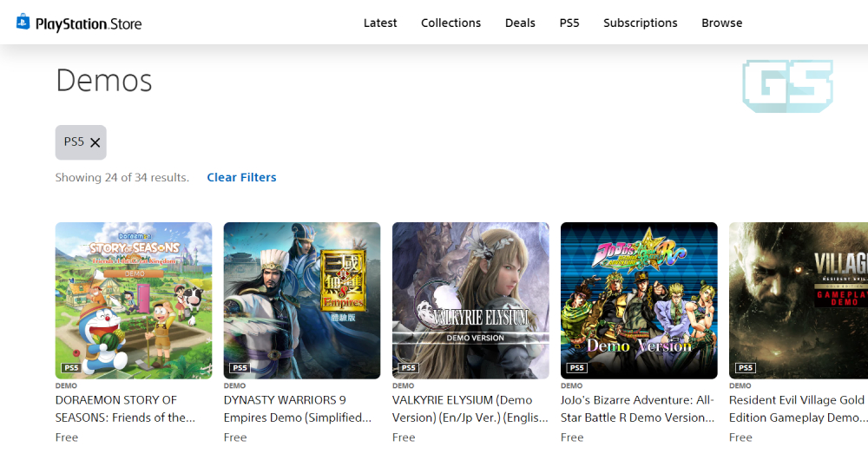Click the 'Showing 24 of 34 results.' text

(122, 177)
